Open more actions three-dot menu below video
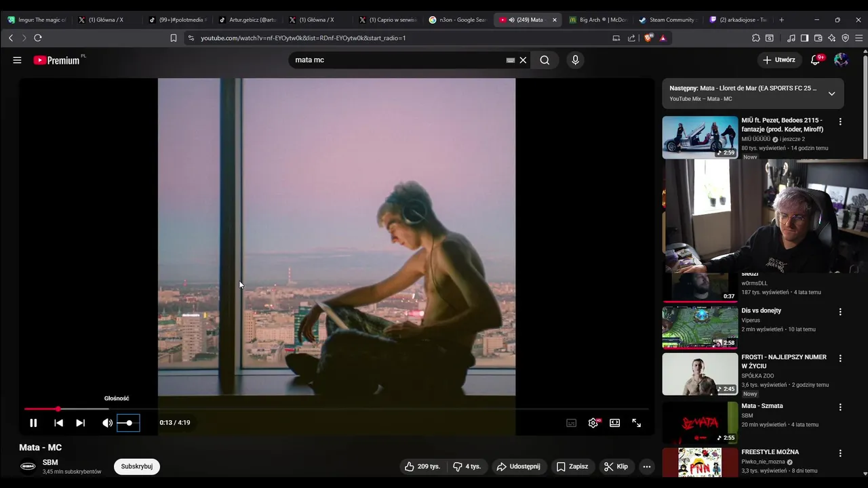Image resolution: width=868 pixels, height=488 pixels. pyautogui.click(x=647, y=466)
